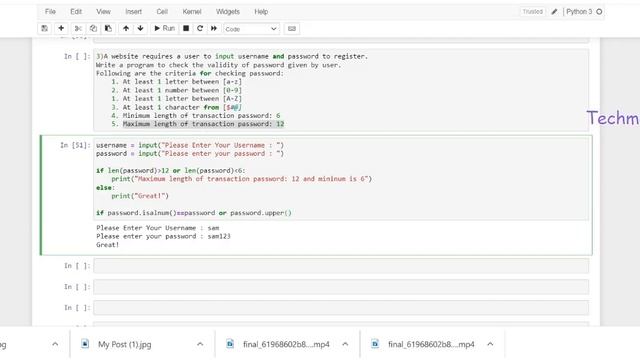Image resolution: width=640 pixels, height=360 pixels.
Task: Restart kernel and run all icon
Action: (x=214, y=28)
